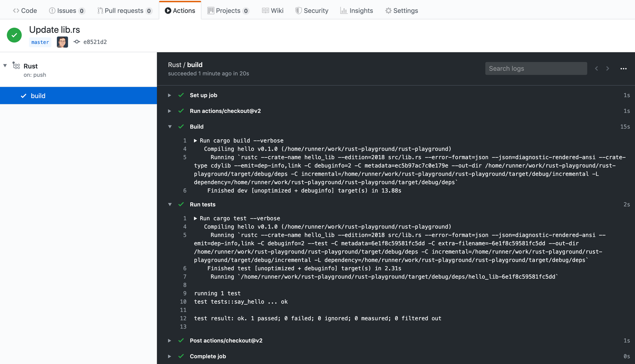Switch to the Code tab
Screen dimensions: 635x364
pos(25,10)
